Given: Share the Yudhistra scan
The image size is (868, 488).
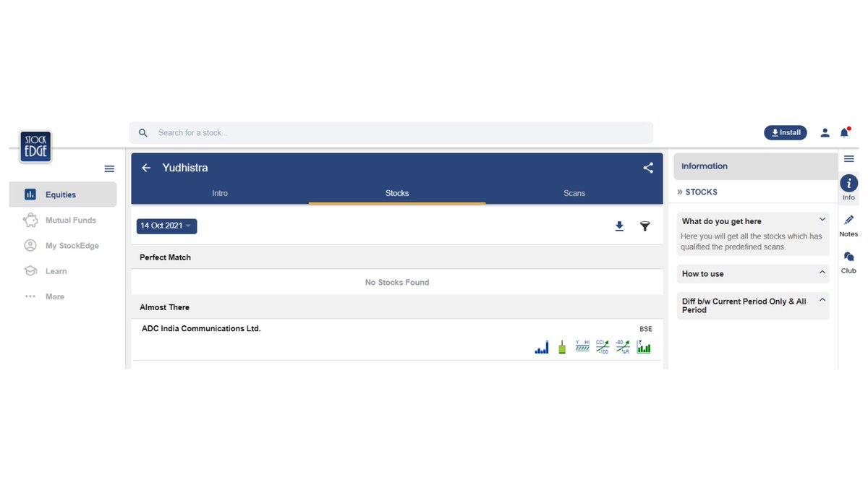Looking at the screenshot, I should (x=648, y=168).
